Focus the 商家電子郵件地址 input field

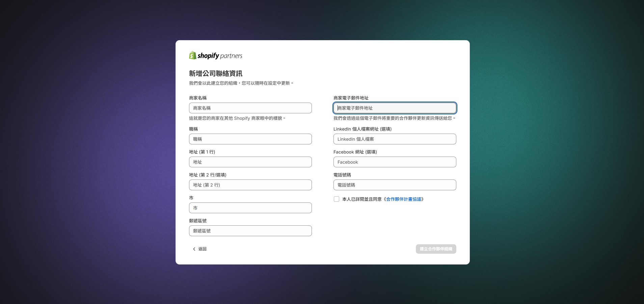point(395,108)
